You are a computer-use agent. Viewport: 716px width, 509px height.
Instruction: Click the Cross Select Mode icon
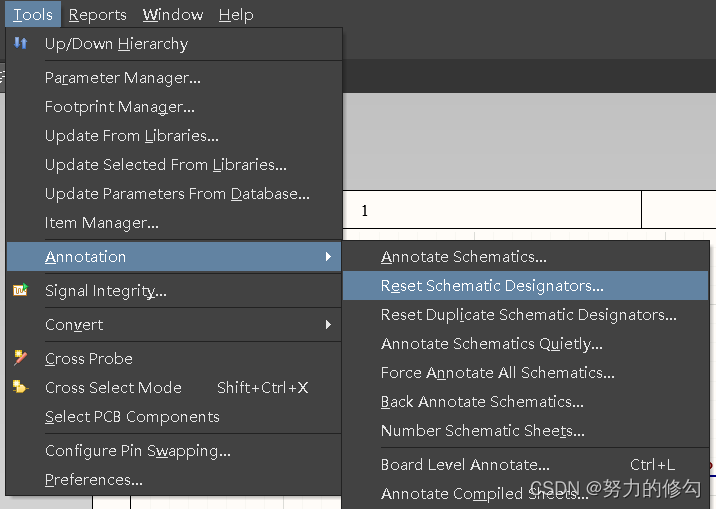point(21,387)
